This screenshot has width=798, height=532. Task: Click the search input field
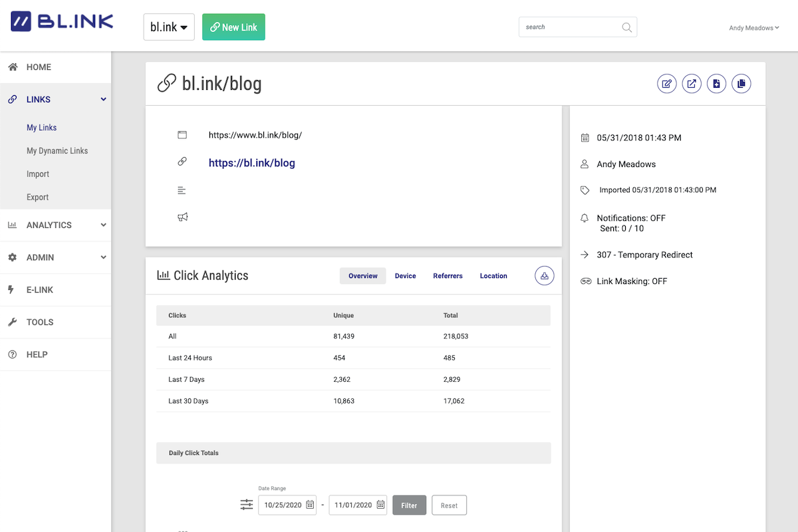tap(569, 27)
